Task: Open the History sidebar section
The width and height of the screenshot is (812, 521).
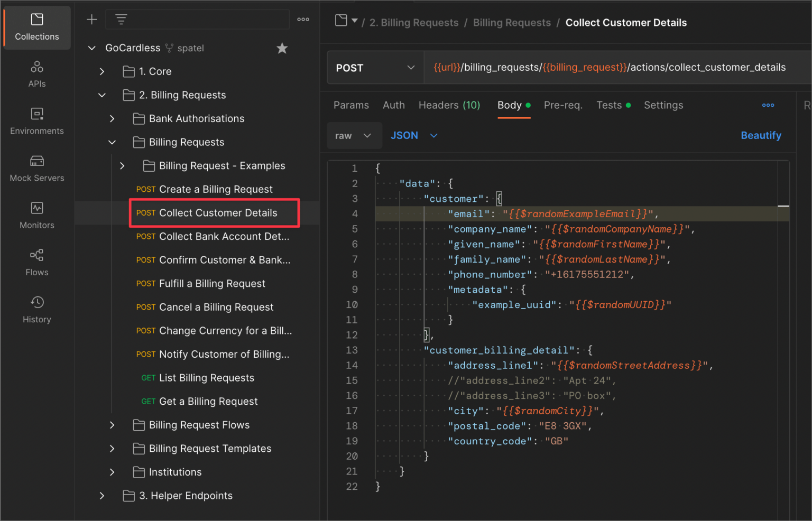Action: click(37, 310)
